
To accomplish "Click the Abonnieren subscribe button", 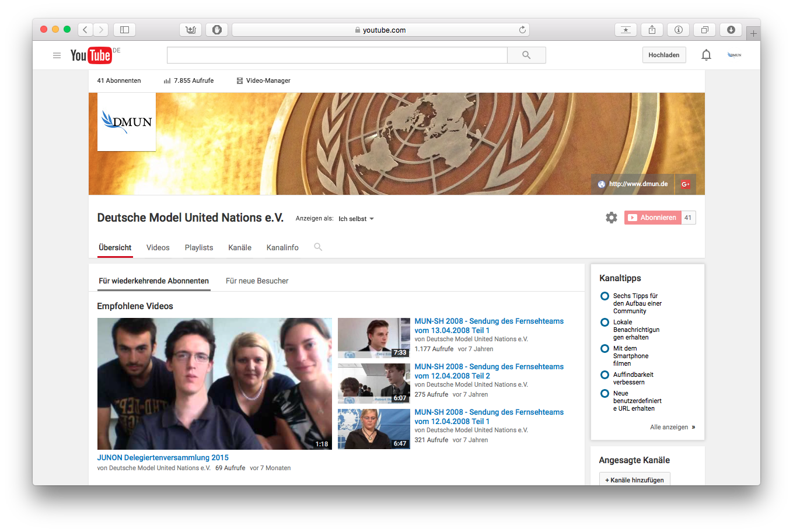I will click(x=652, y=218).
